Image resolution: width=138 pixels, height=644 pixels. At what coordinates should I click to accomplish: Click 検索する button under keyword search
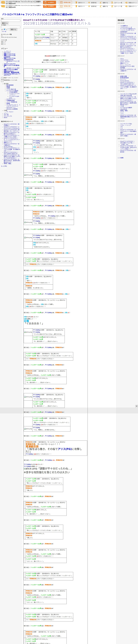coord(5,23)
